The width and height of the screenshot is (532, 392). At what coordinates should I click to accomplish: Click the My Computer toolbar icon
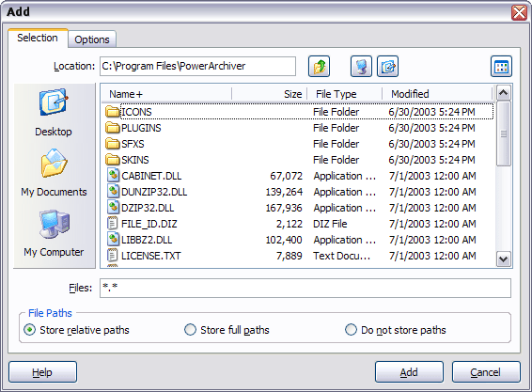(x=361, y=66)
